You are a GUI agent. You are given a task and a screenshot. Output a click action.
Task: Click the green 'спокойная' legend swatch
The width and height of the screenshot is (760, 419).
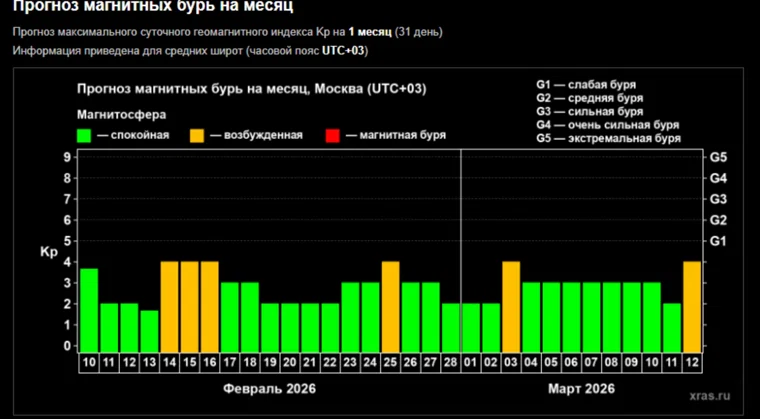[84, 134]
